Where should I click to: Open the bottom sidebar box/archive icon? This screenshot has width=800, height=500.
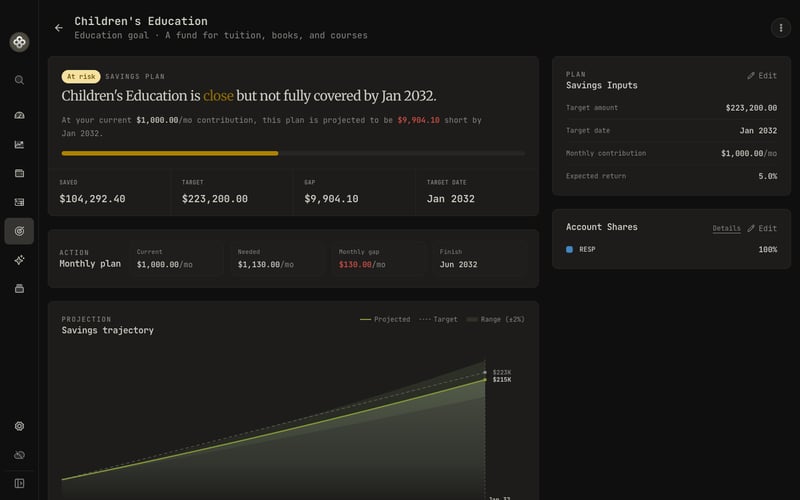19,289
